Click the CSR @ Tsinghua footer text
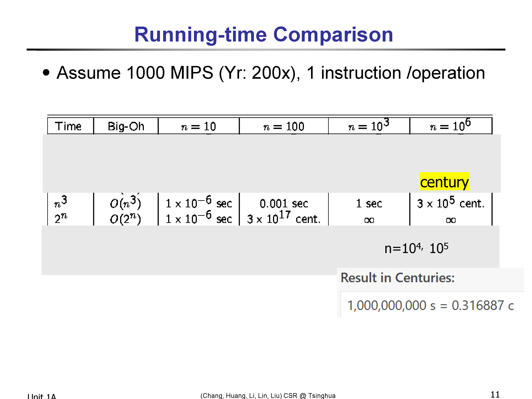Image resolution: width=532 pixels, height=399 pixels. click(x=309, y=396)
